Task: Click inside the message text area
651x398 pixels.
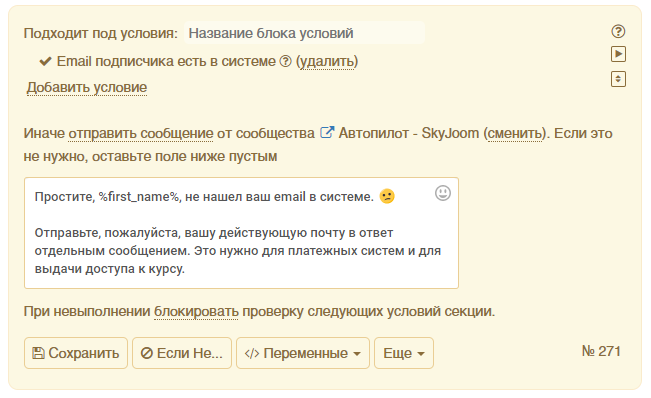Action: point(241,233)
